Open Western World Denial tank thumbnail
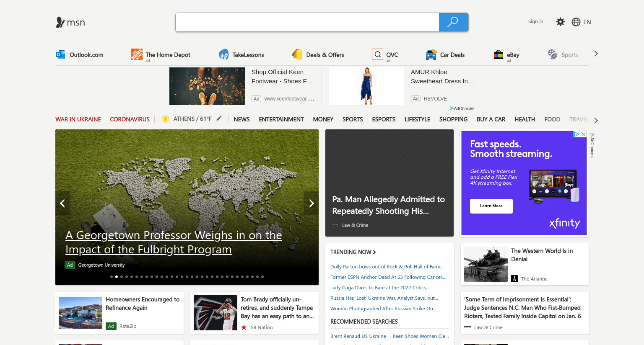Viewport: 644px width, 345px height. [486, 264]
